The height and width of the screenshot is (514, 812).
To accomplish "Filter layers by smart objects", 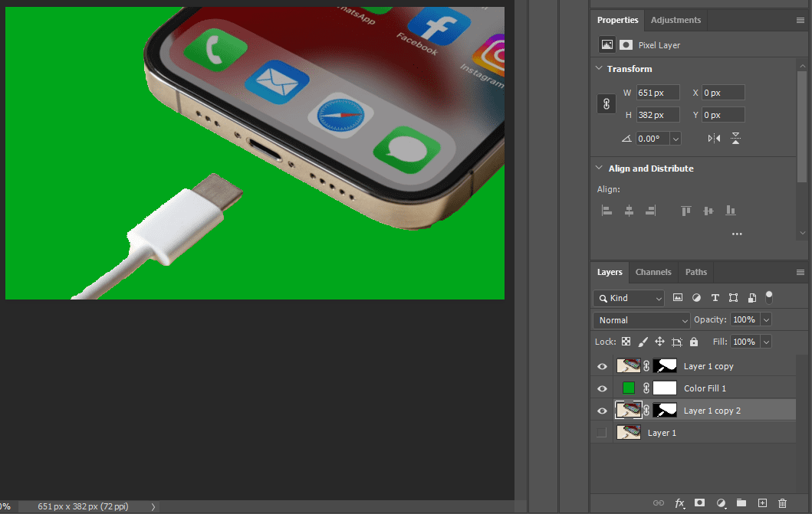I will click(752, 298).
